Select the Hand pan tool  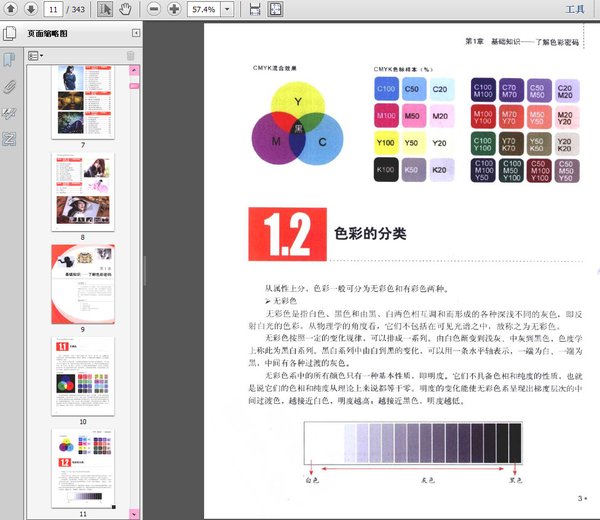[125, 9]
